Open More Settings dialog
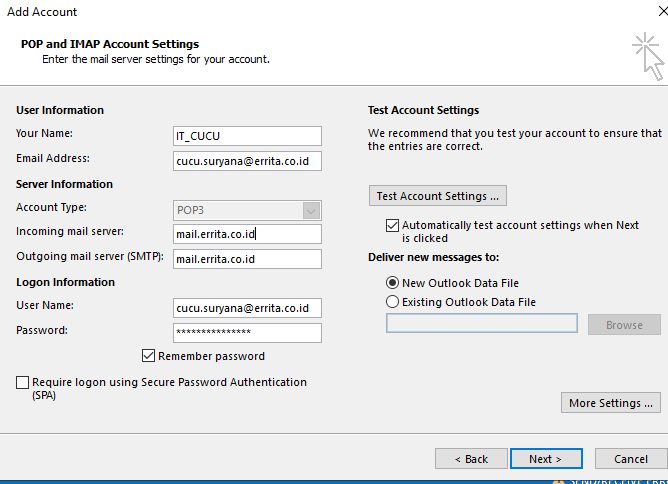 coord(611,403)
